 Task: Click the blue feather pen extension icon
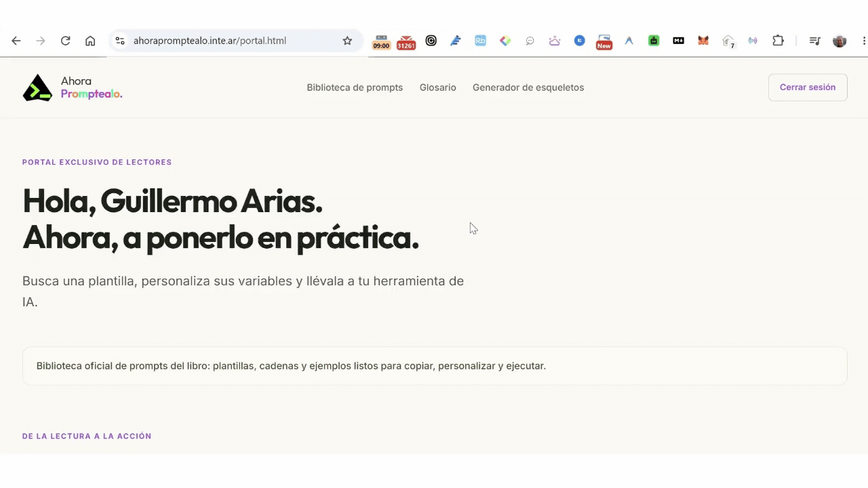(x=456, y=41)
